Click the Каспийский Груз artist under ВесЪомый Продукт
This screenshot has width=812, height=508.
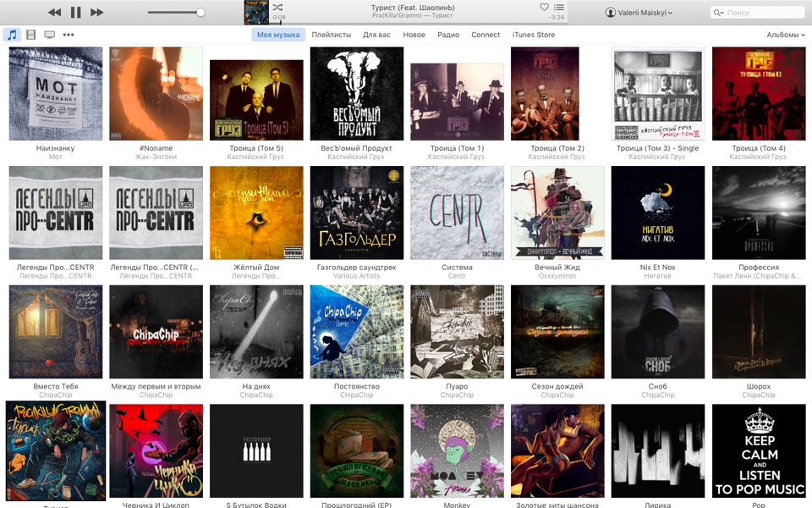coord(356,157)
